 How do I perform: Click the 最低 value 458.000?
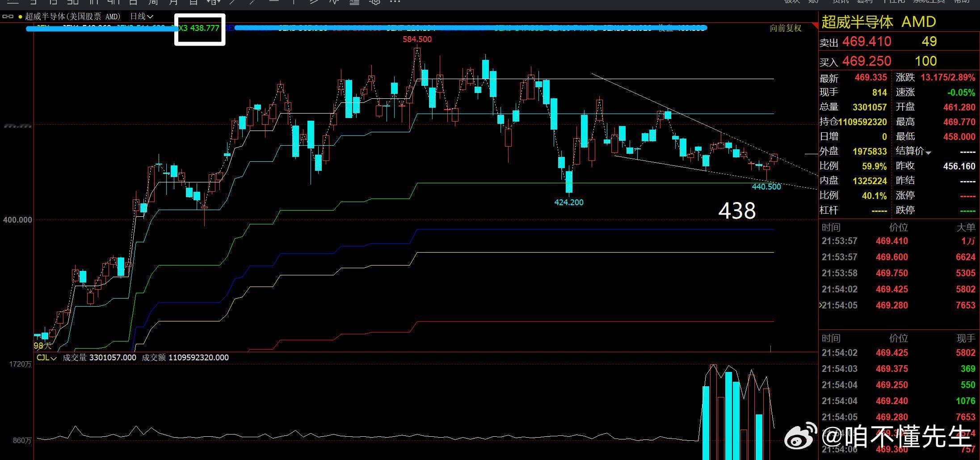(959, 137)
